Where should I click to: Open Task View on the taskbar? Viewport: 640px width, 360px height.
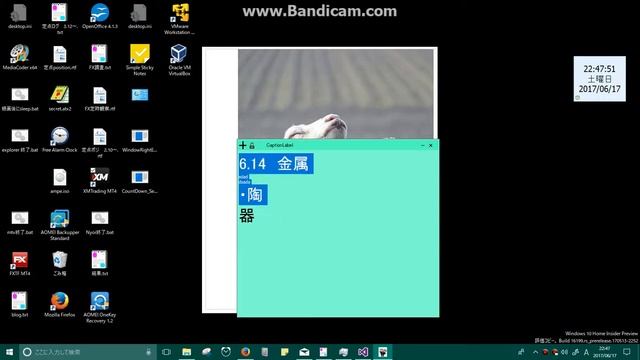pyautogui.click(x=166, y=352)
